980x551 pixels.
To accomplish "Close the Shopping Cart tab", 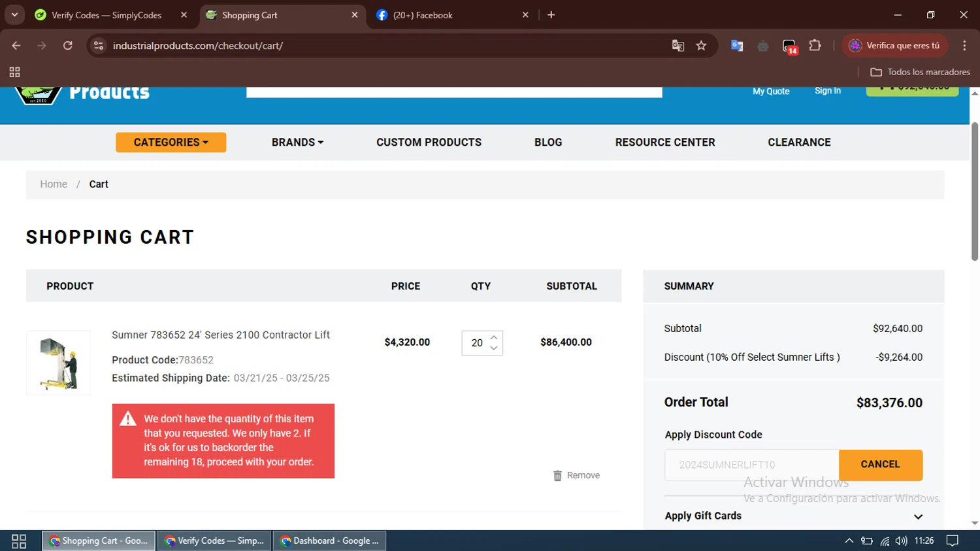I will 355,14.
